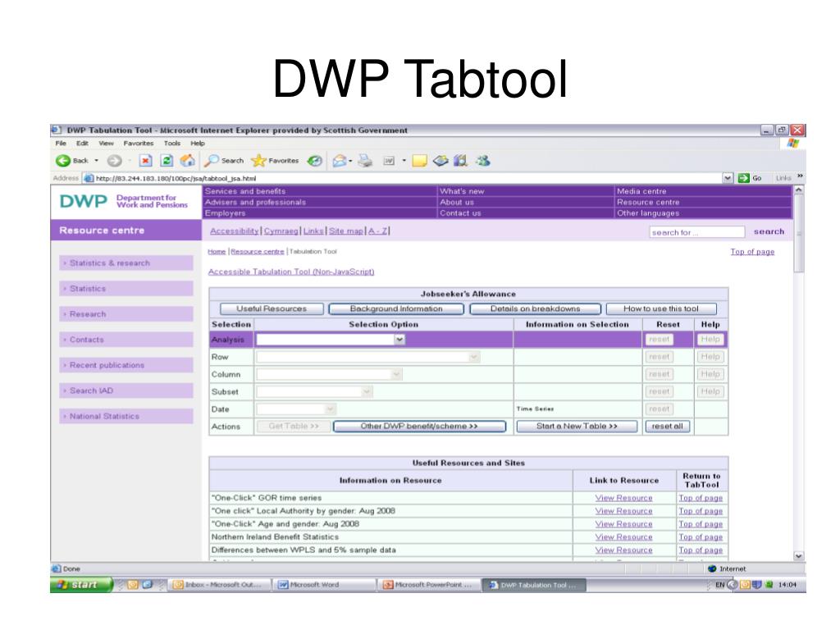Switch to Inbox - Microsoft Outlook taskbar item
This screenshot has width=840, height=630.
(x=218, y=585)
